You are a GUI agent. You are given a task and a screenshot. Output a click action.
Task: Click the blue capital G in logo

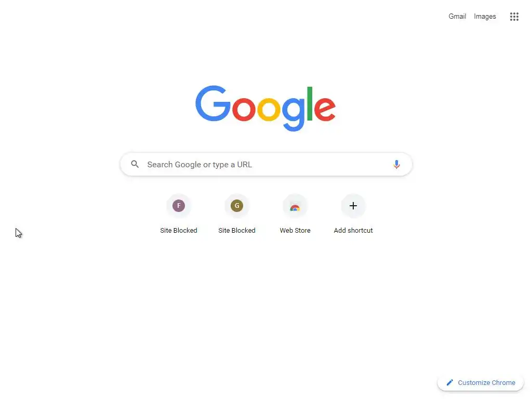click(x=212, y=103)
